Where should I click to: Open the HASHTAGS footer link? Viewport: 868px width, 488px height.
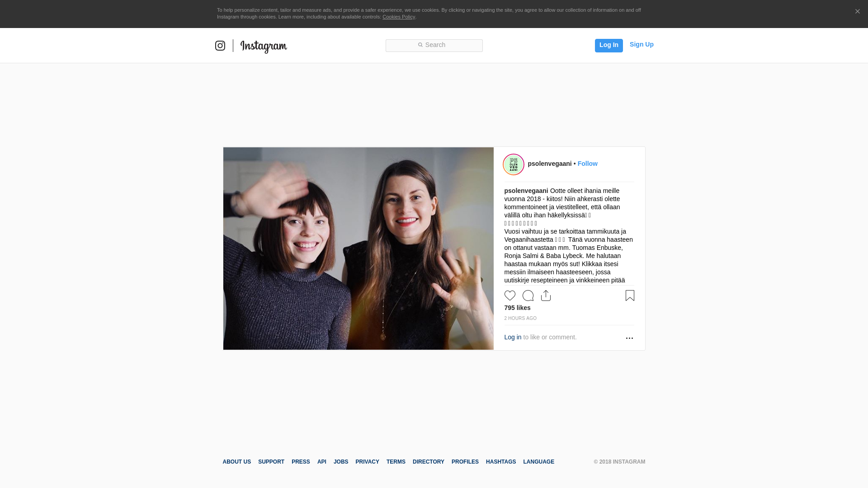(500, 462)
